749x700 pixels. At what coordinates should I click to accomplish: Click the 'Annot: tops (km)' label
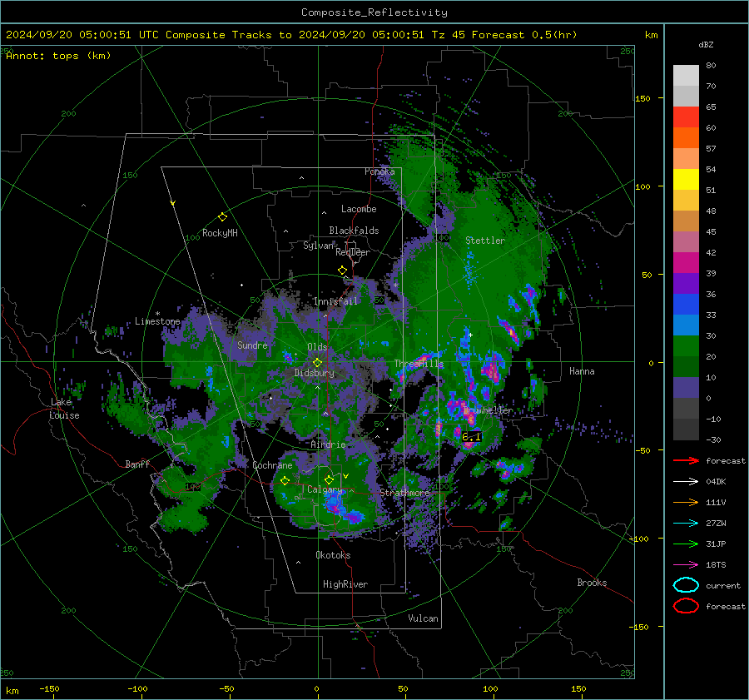point(58,56)
